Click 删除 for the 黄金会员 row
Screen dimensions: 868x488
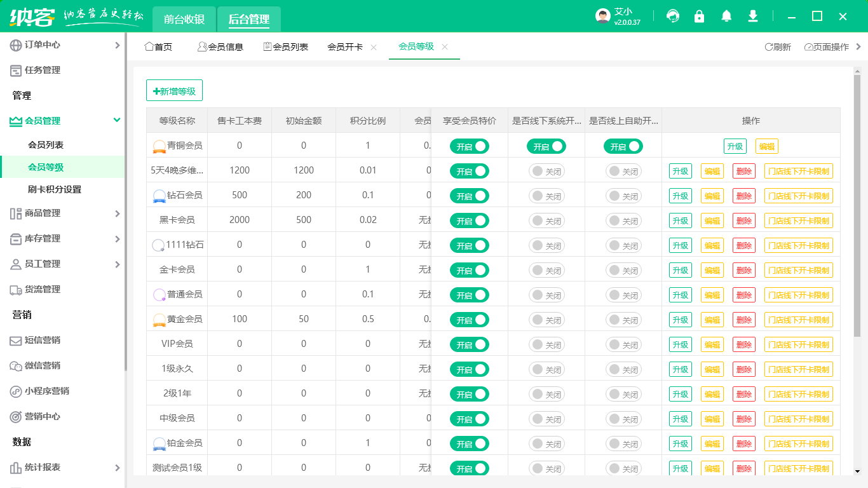[743, 320]
